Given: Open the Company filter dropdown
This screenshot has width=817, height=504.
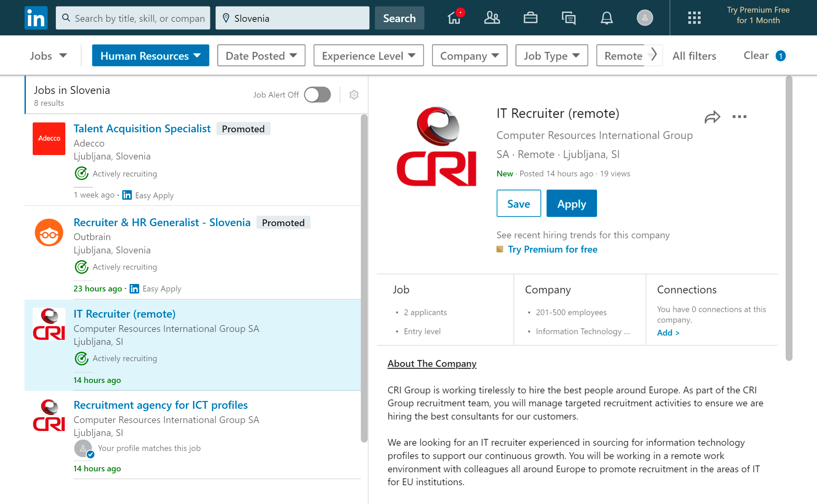Looking at the screenshot, I should coord(469,55).
